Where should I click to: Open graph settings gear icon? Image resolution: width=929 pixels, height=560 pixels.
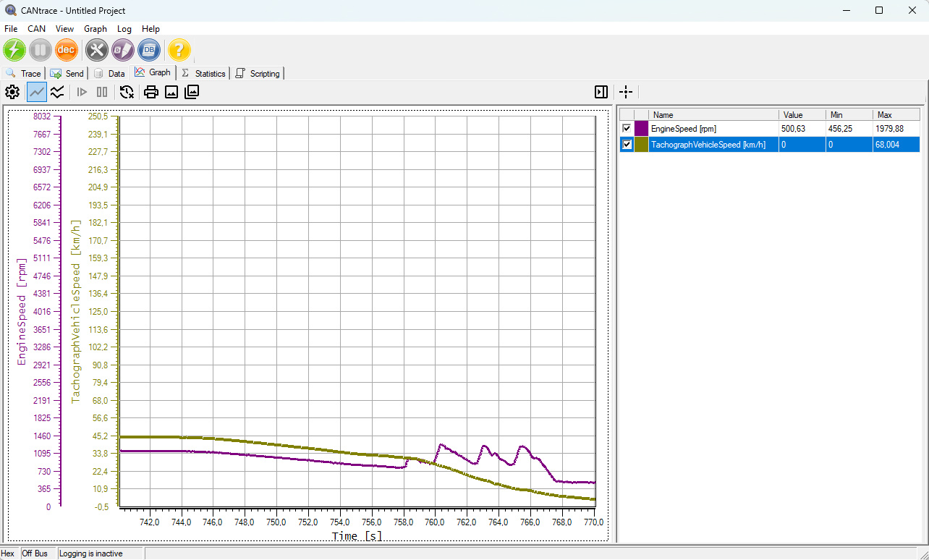coord(12,92)
